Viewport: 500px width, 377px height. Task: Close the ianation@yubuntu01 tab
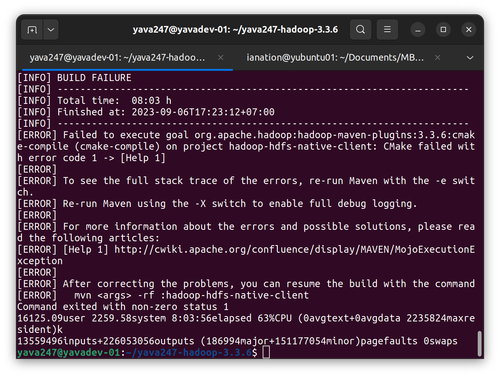[x=437, y=58]
